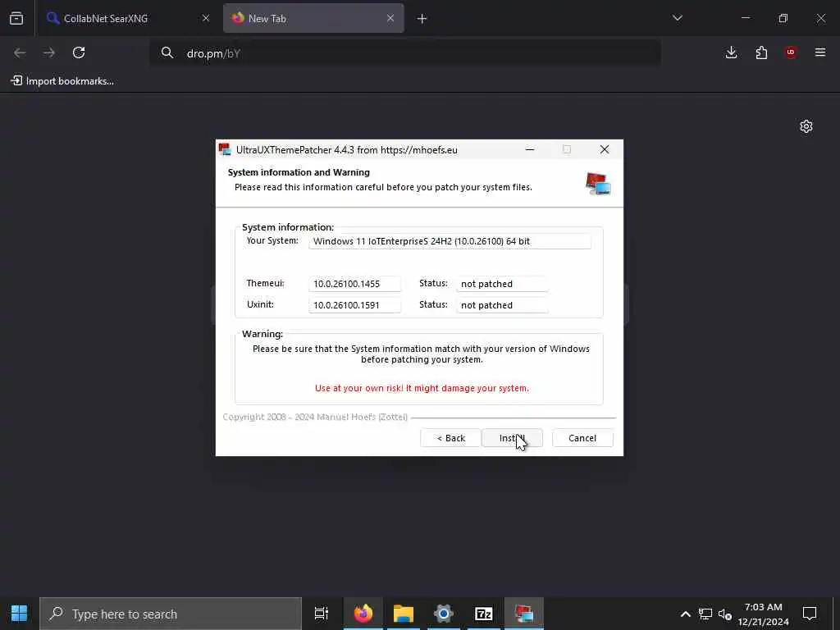Minimize the Firefox window
Image resolution: width=840 pixels, height=630 pixels.
pyautogui.click(x=746, y=18)
